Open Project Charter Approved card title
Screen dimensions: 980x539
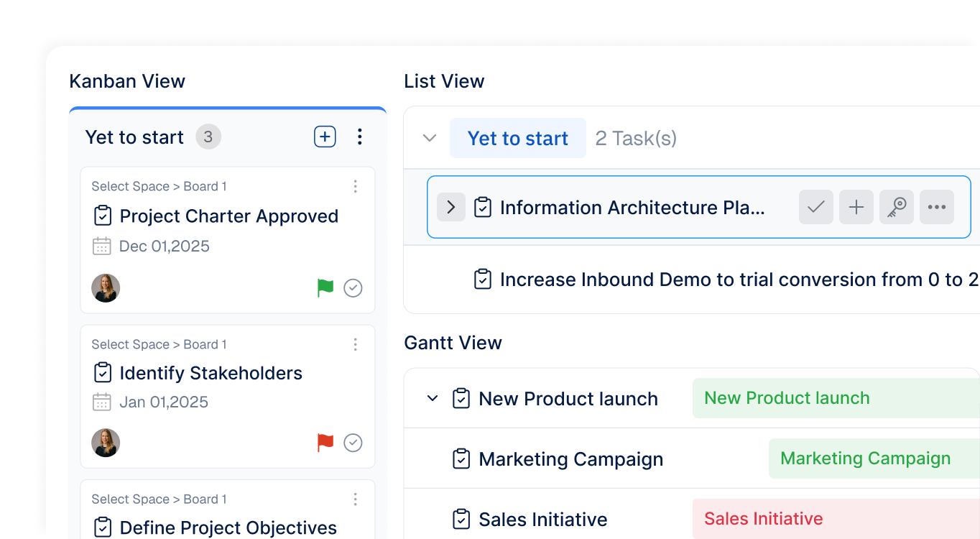pyautogui.click(x=229, y=216)
